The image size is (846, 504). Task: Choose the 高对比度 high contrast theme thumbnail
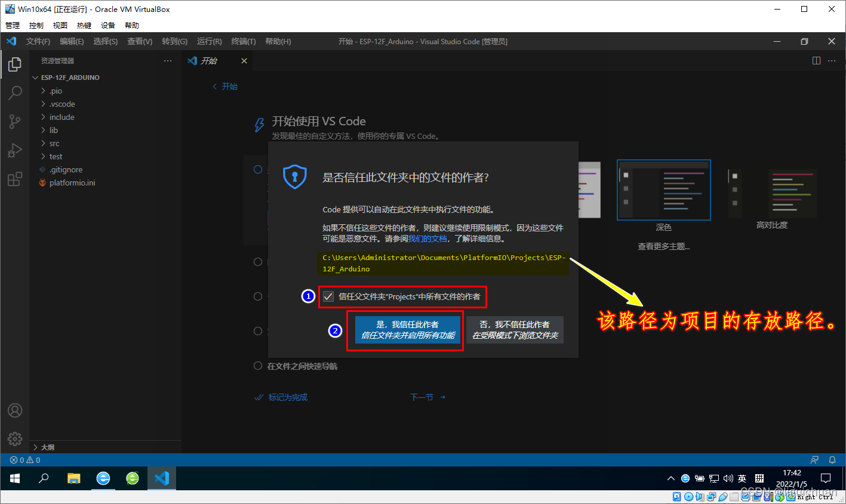771,193
